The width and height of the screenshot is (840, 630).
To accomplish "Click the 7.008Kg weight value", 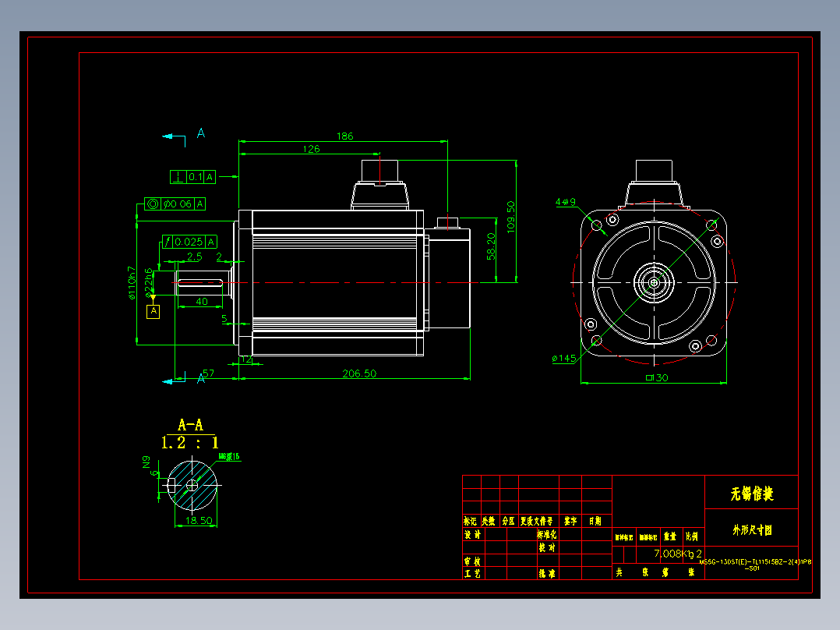I will tap(674, 554).
